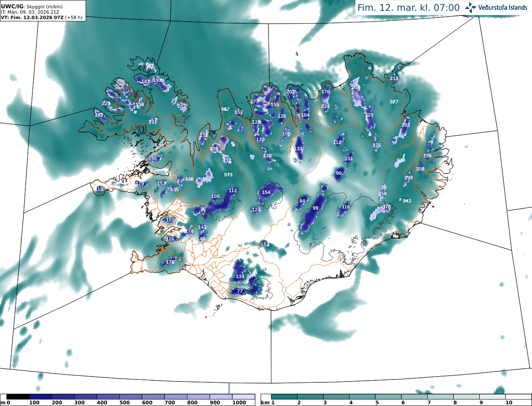Click the visibility value 193 on the map
532x406 pixels.
tap(157, 81)
